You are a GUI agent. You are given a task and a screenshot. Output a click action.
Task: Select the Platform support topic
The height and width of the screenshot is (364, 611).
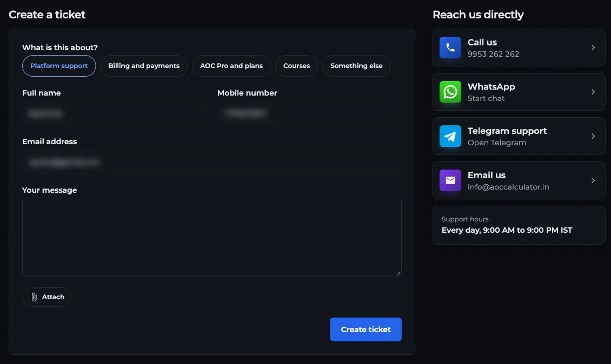(59, 66)
